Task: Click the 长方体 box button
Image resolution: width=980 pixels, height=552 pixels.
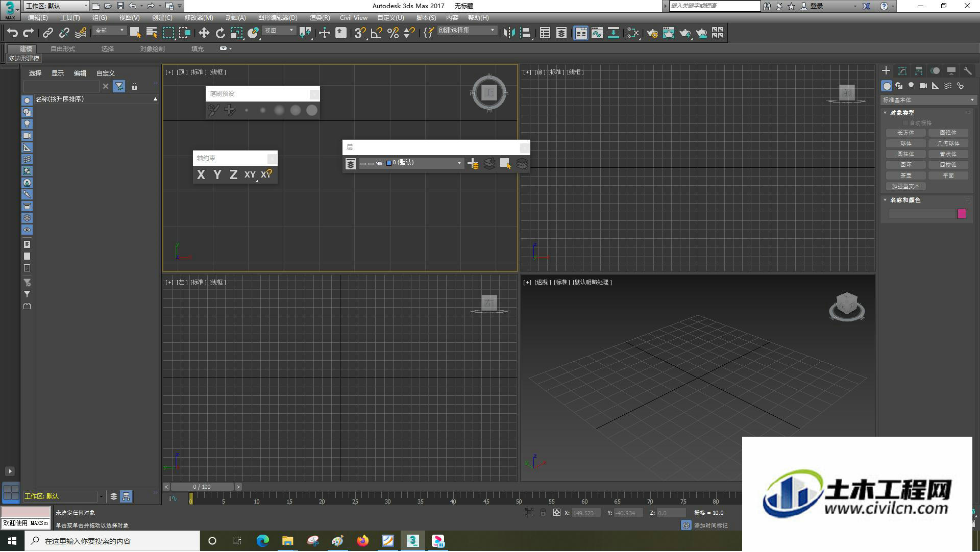Action: pos(905,133)
